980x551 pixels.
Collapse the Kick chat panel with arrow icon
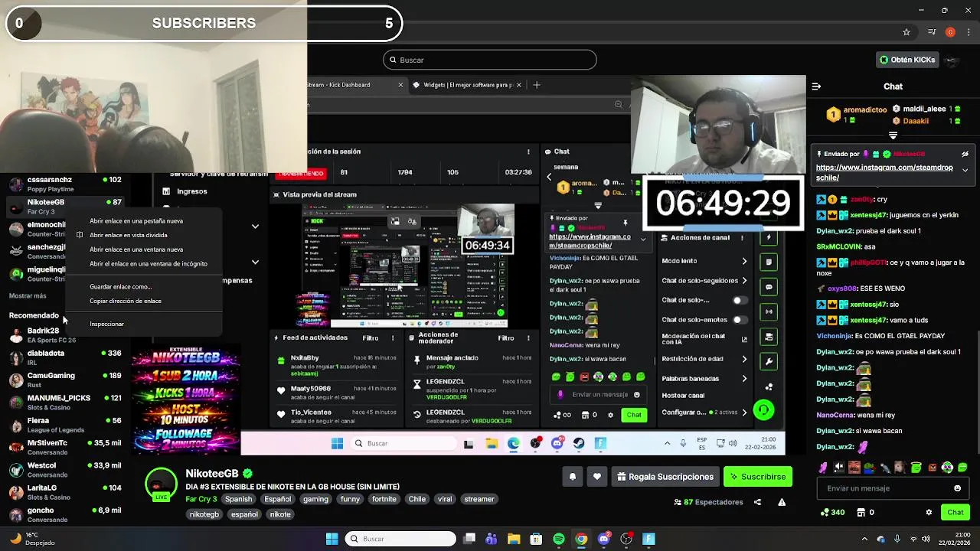tap(816, 86)
